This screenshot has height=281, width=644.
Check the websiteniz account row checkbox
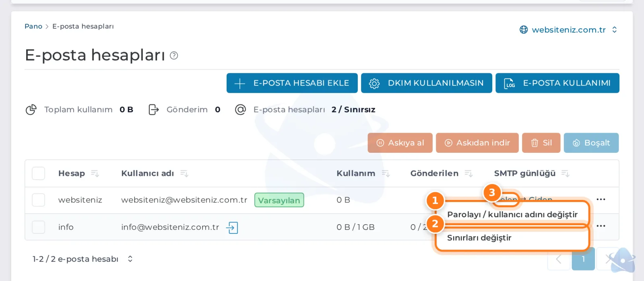coord(39,200)
